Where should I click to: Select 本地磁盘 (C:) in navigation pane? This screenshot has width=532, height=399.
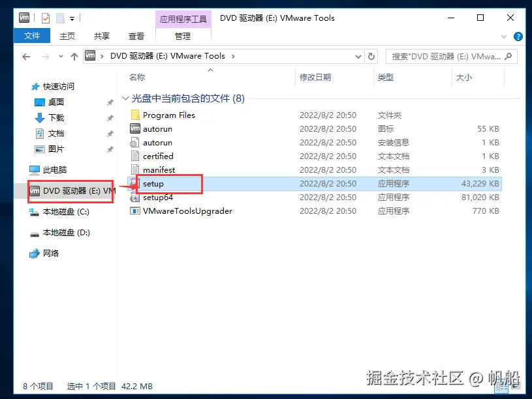click(66, 212)
